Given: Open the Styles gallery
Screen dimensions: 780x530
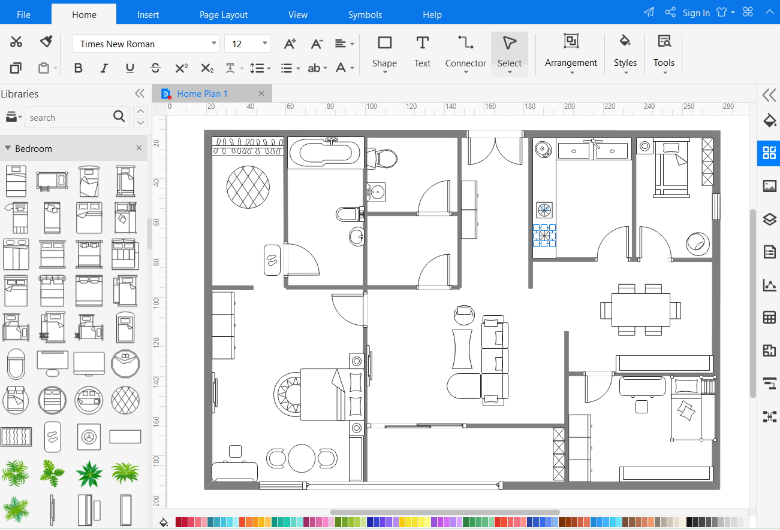Looking at the screenshot, I should point(625,53).
